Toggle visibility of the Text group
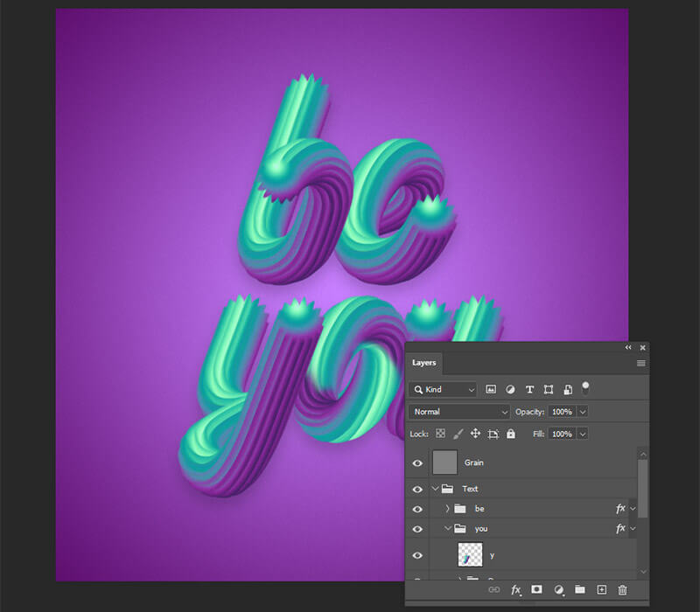 pyautogui.click(x=417, y=489)
